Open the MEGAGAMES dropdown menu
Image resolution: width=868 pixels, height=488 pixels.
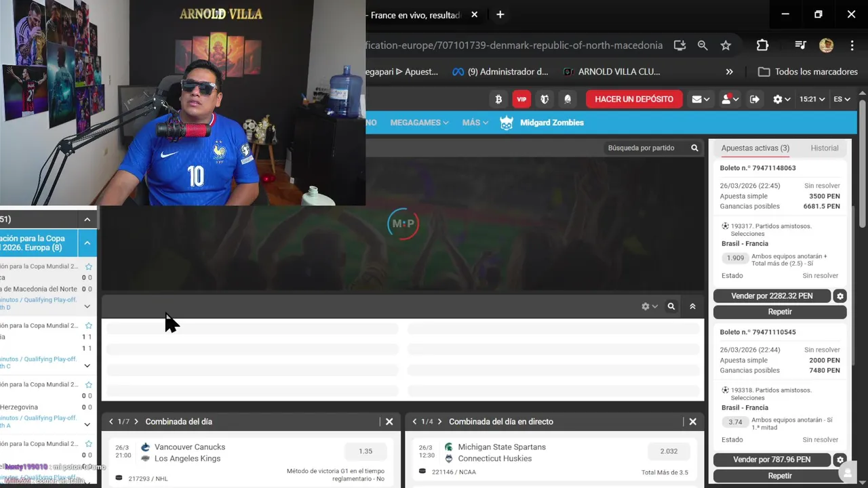tap(419, 123)
